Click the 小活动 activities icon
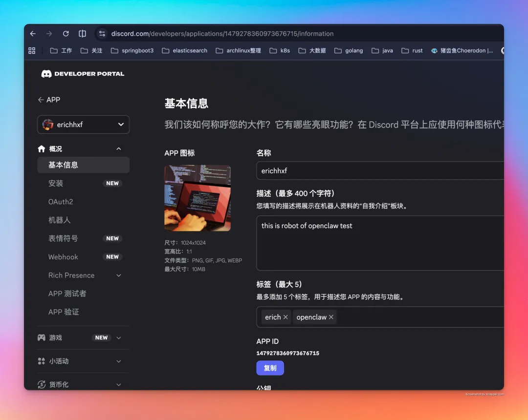Image resolution: width=528 pixels, height=420 pixels. click(x=42, y=361)
